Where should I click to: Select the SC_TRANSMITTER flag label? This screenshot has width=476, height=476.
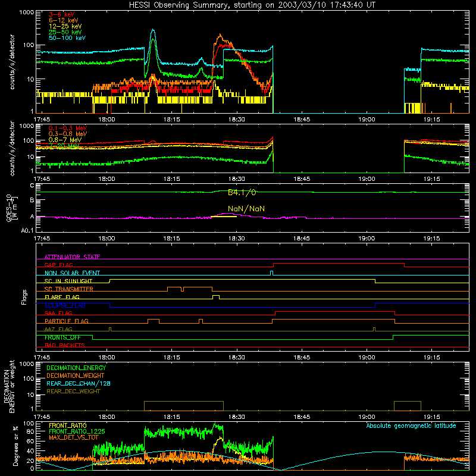point(69,289)
